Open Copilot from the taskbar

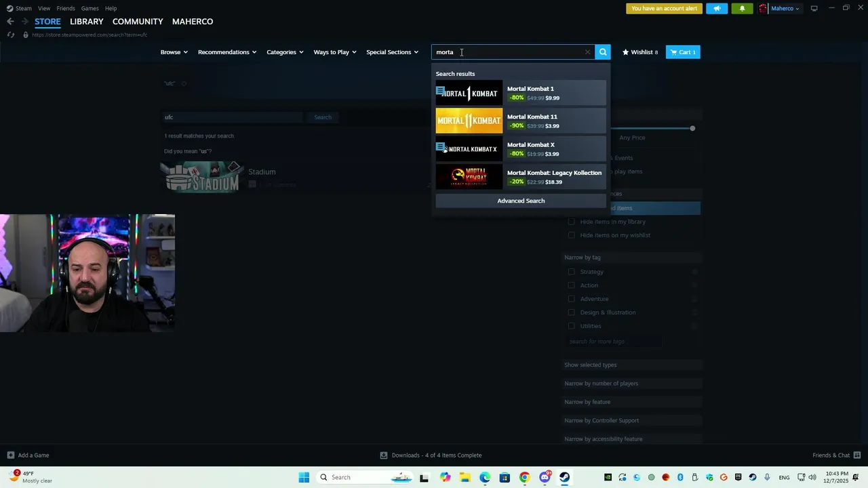445,477
